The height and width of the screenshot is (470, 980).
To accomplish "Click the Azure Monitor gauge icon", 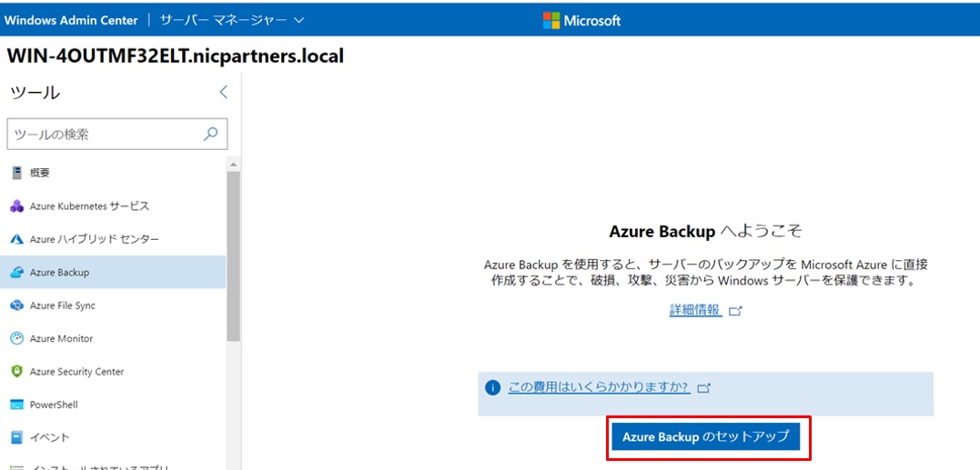I will click(x=17, y=338).
